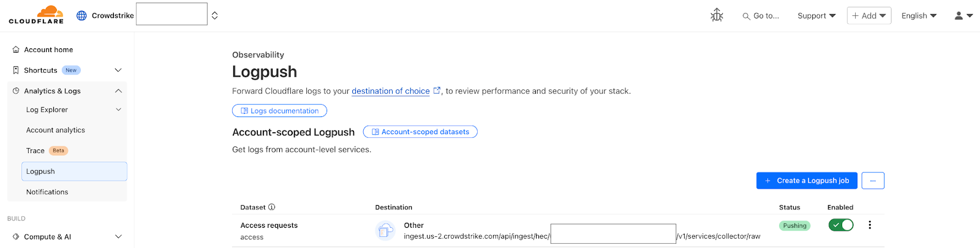The width and height of the screenshot is (980, 248).
Task: Follow the destination of choice link
Action: pos(391,91)
